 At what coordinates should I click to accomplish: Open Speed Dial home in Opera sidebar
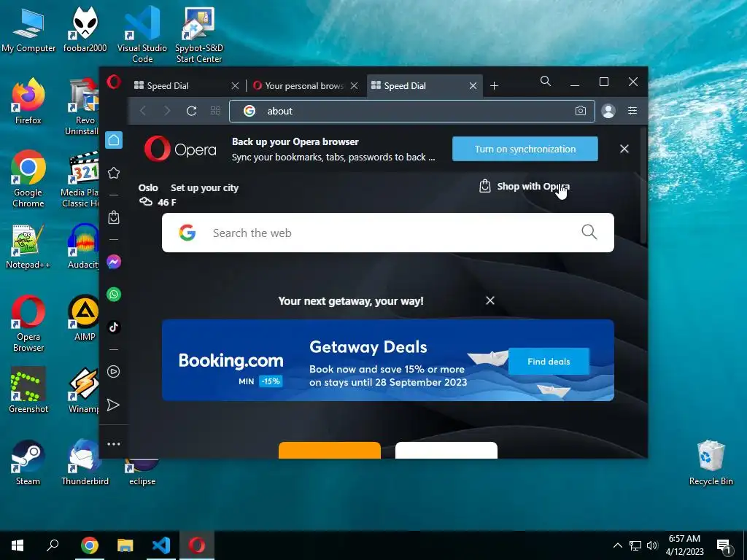click(x=114, y=140)
